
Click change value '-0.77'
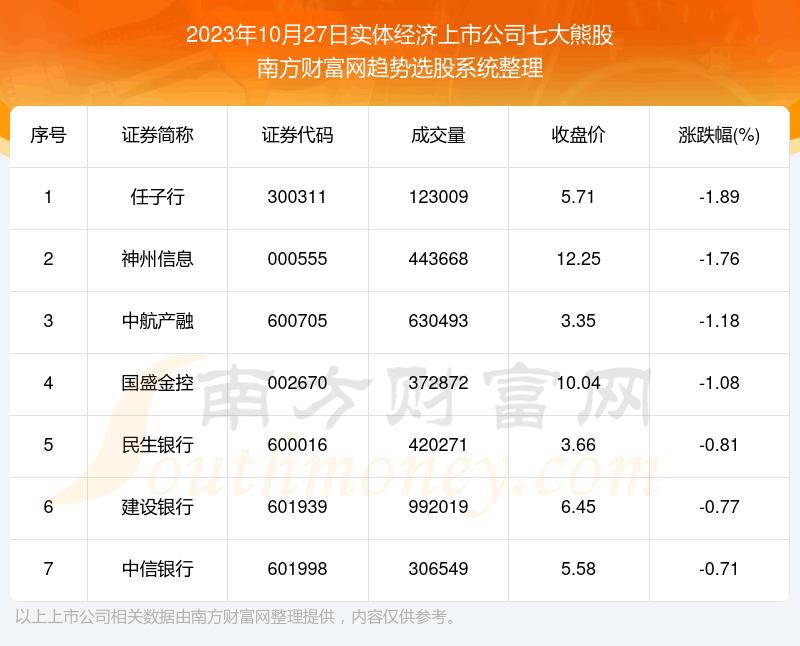tap(719, 507)
